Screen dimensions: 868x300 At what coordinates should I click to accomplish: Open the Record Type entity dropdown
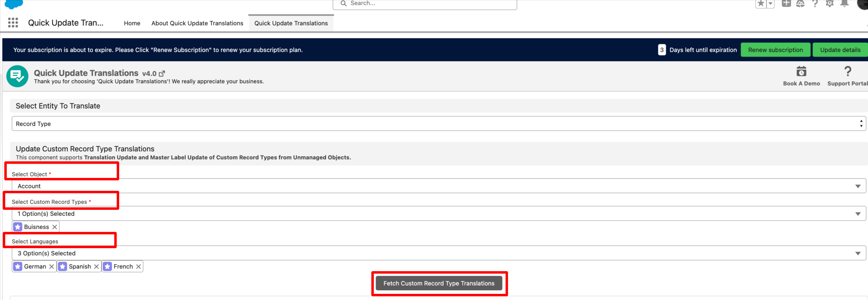[x=439, y=124]
